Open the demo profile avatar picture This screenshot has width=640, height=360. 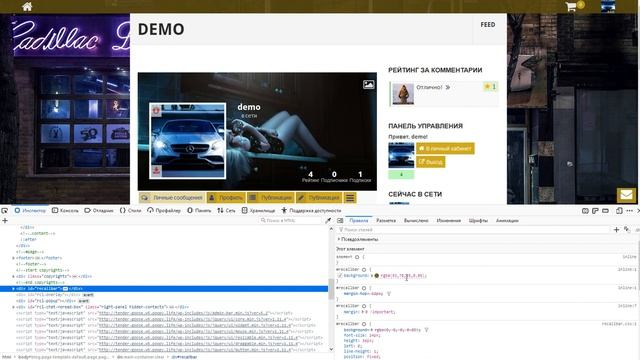[x=188, y=141]
